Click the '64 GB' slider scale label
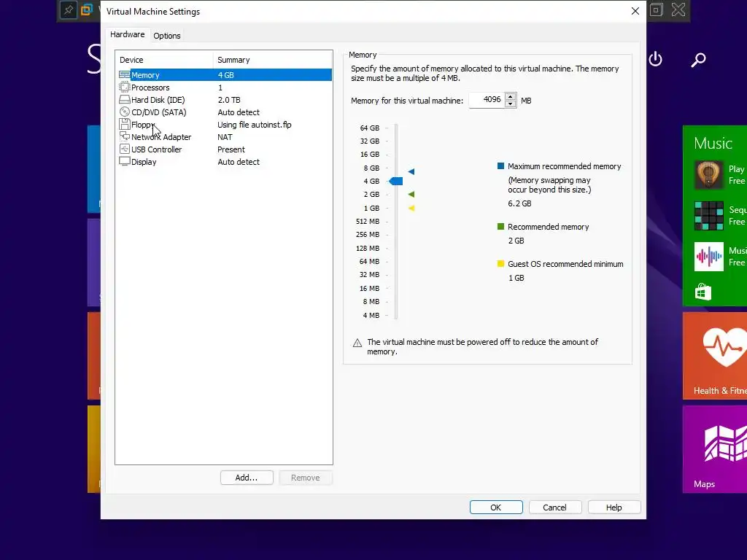The height and width of the screenshot is (560, 747). click(370, 128)
